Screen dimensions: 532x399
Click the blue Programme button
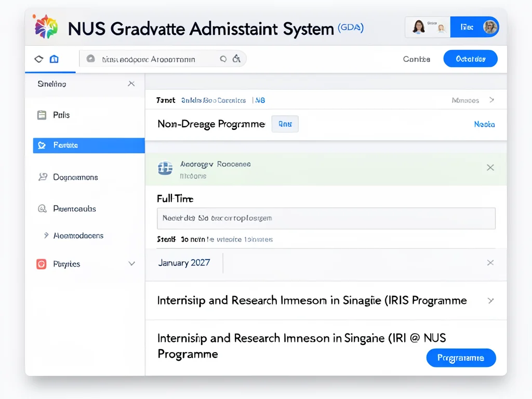pos(461,358)
